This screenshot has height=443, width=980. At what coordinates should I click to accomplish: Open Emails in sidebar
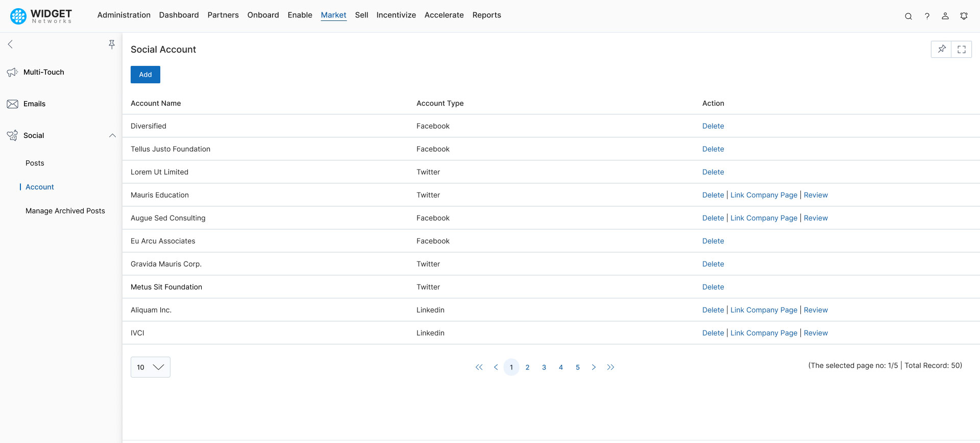click(x=35, y=104)
